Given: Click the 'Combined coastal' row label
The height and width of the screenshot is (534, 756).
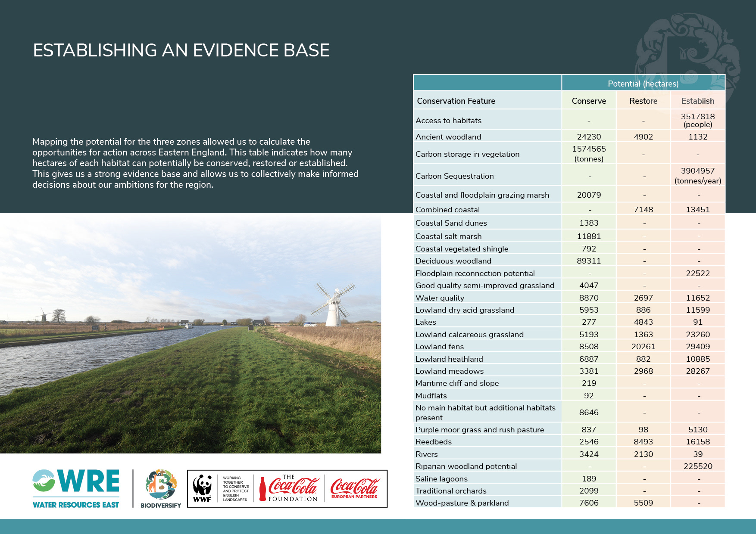Looking at the screenshot, I should (447, 210).
